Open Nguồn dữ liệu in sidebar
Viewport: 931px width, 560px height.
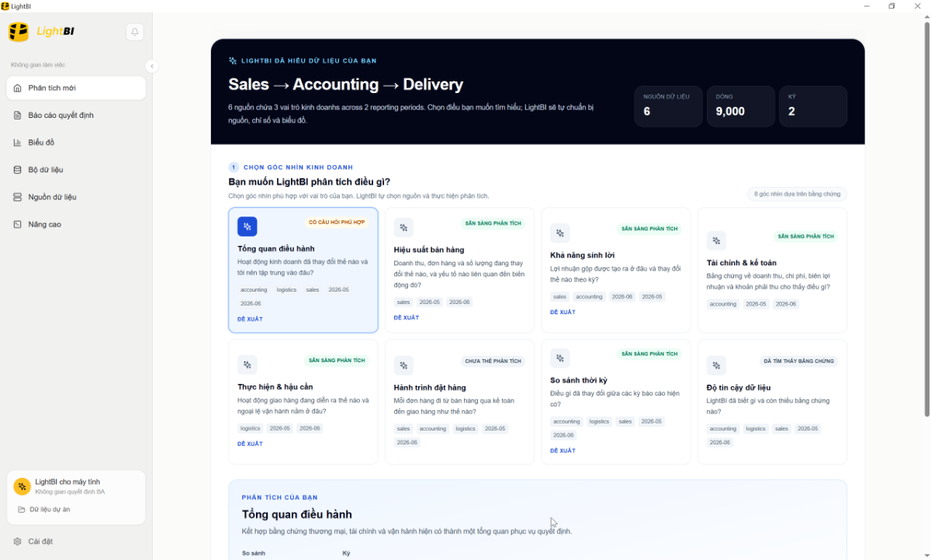tap(76, 197)
